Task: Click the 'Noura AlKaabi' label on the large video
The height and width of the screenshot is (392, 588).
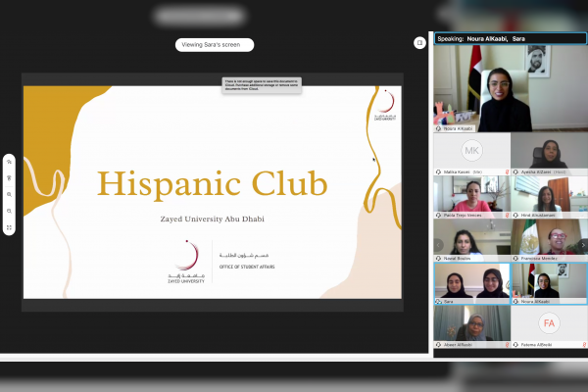Action: click(x=458, y=128)
